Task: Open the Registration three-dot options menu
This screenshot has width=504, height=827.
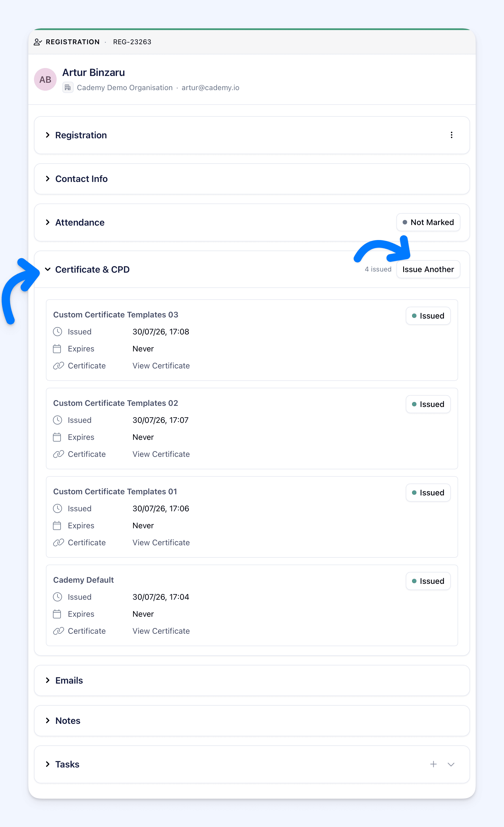Action: tap(451, 135)
